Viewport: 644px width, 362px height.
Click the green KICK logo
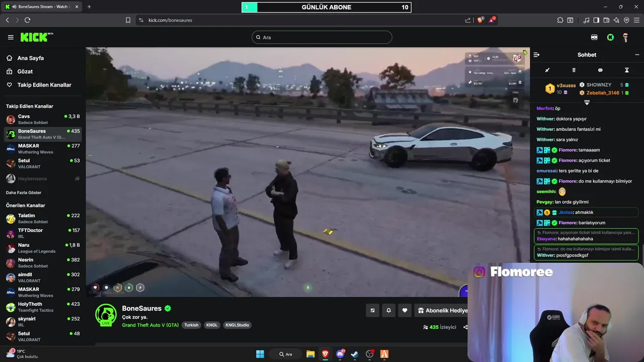[37, 37]
